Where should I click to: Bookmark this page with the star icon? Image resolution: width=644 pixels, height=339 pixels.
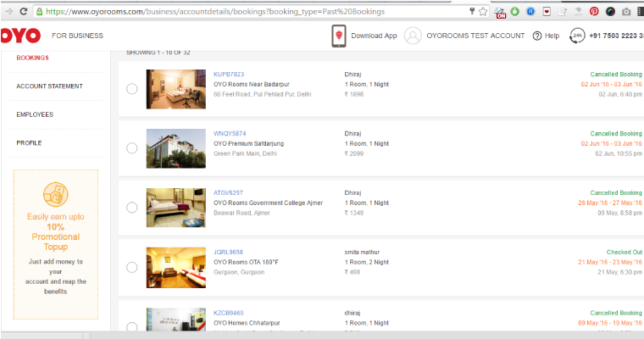[x=482, y=12]
